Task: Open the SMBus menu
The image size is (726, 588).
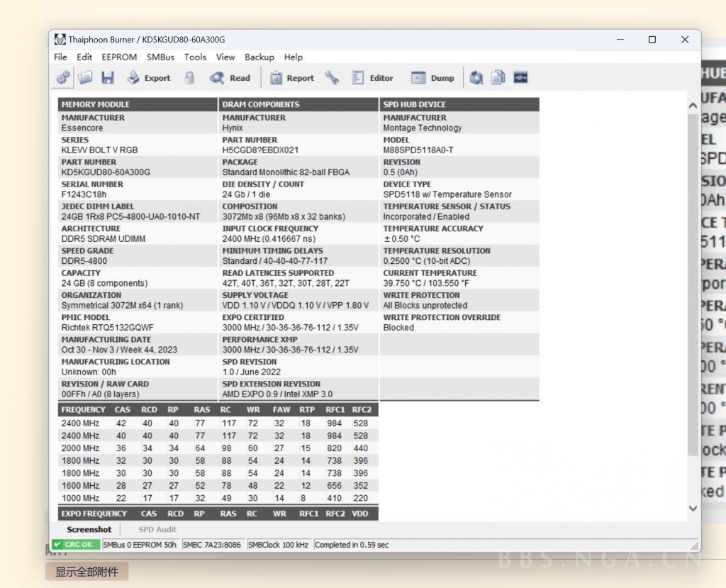Action: tap(160, 57)
